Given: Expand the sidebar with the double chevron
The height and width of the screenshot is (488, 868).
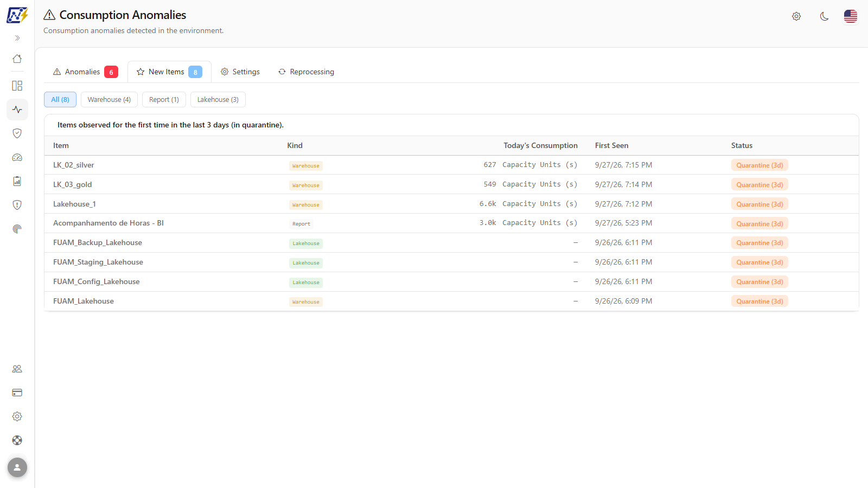Looking at the screenshot, I should tap(17, 38).
